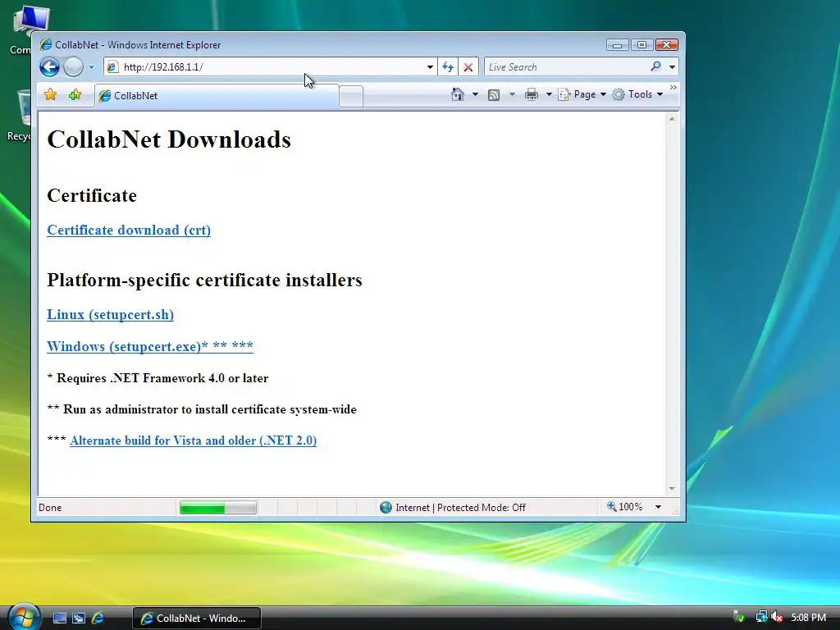This screenshot has width=840, height=630.
Task: Open the search provider options dropdown
Action: pos(672,67)
